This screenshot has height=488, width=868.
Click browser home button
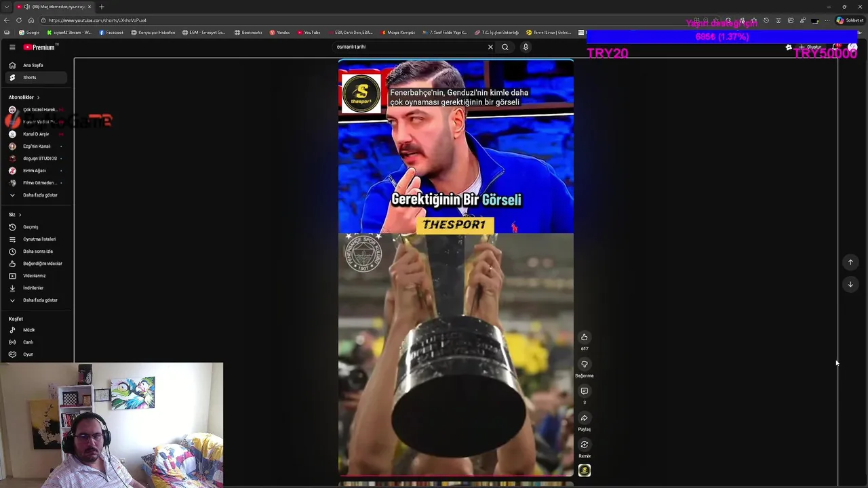pyautogui.click(x=31, y=20)
